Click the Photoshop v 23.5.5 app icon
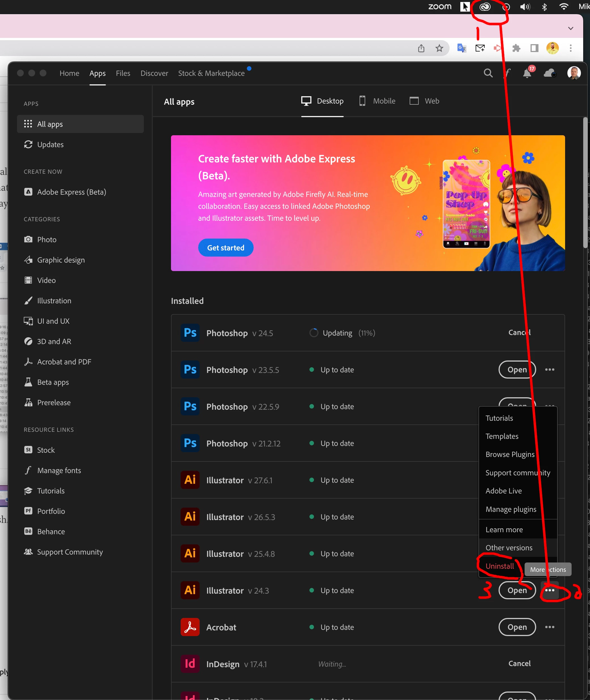Viewport: 590px width, 700px height. click(x=190, y=370)
